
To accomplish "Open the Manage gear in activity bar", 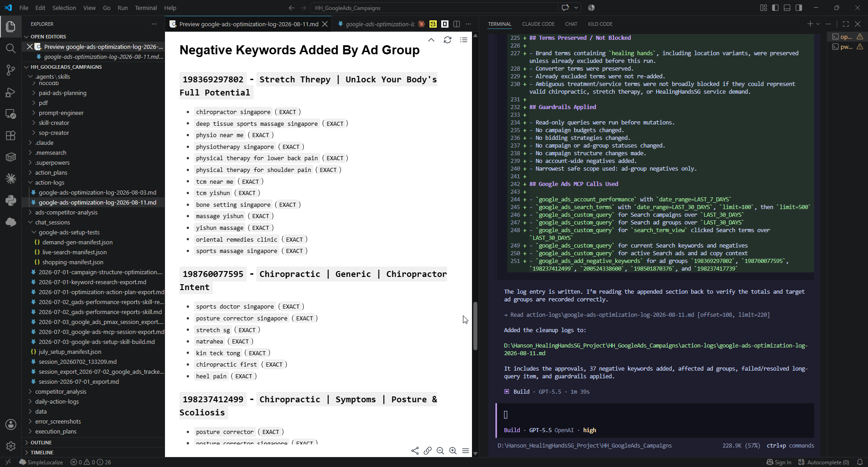I will click(x=11, y=446).
